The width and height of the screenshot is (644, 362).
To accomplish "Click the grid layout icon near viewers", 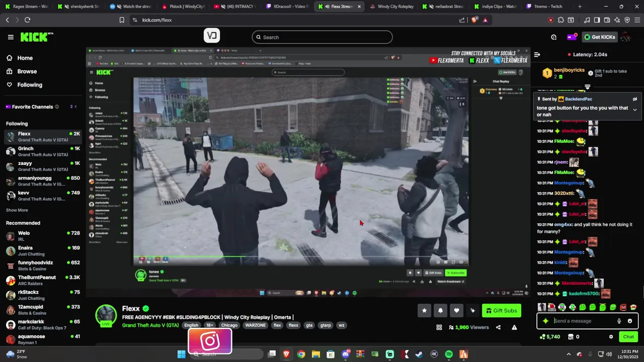I will click(x=439, y=327).
